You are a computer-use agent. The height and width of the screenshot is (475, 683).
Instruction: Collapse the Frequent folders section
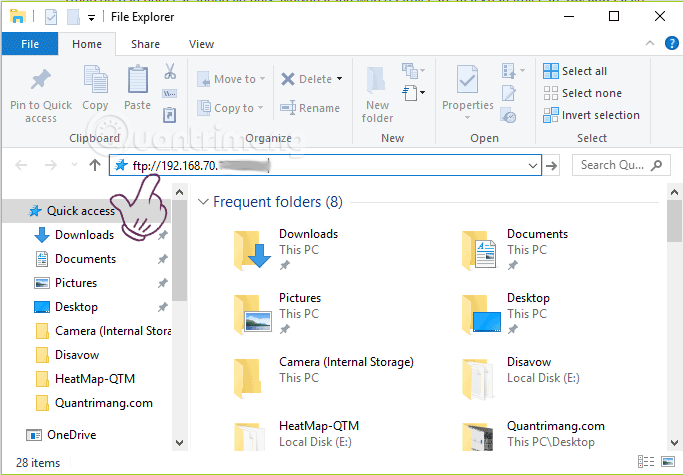[203, 202]
